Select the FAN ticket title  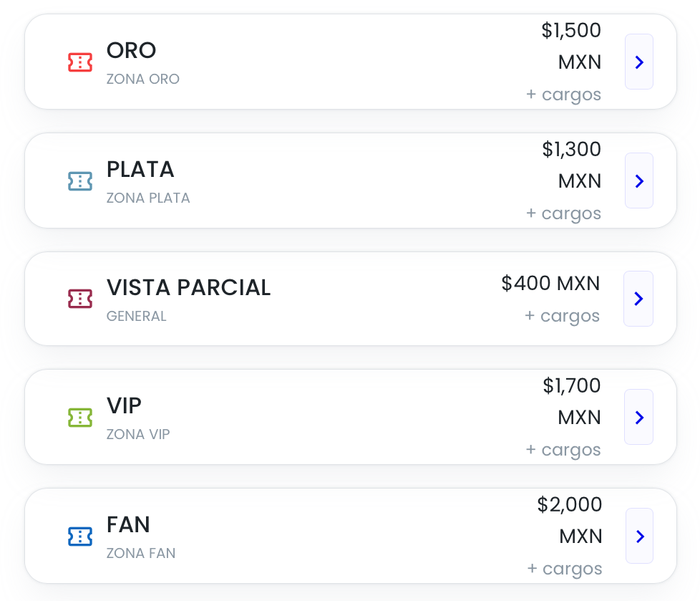click(128, 524)
